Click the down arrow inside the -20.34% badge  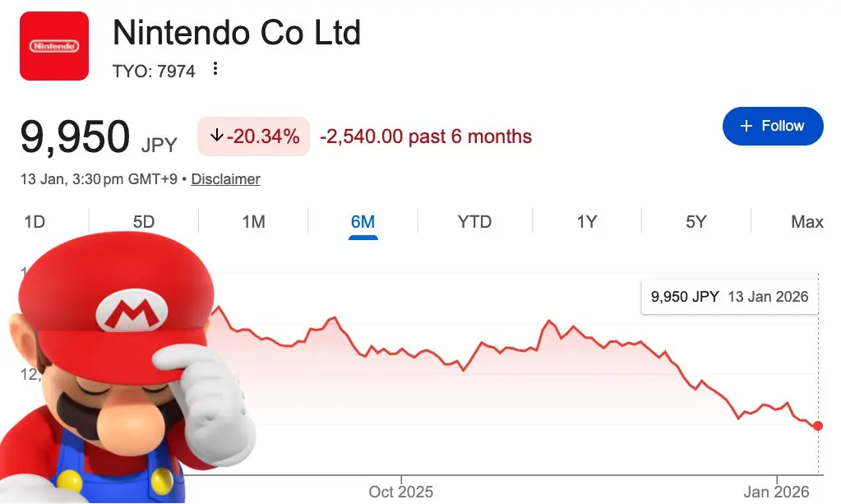tap(215, 136)
